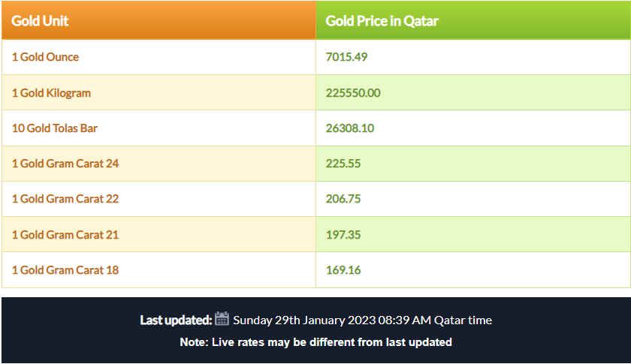Viewport: 631px width, 364px height.
Task: Click the 225550.00 kilogram price value
Action: point(353,93)
